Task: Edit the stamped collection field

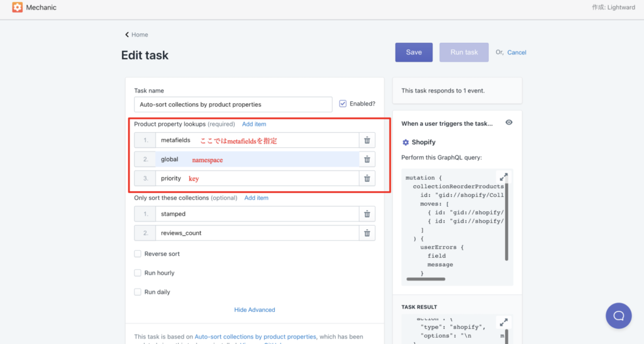Action: 257,214
